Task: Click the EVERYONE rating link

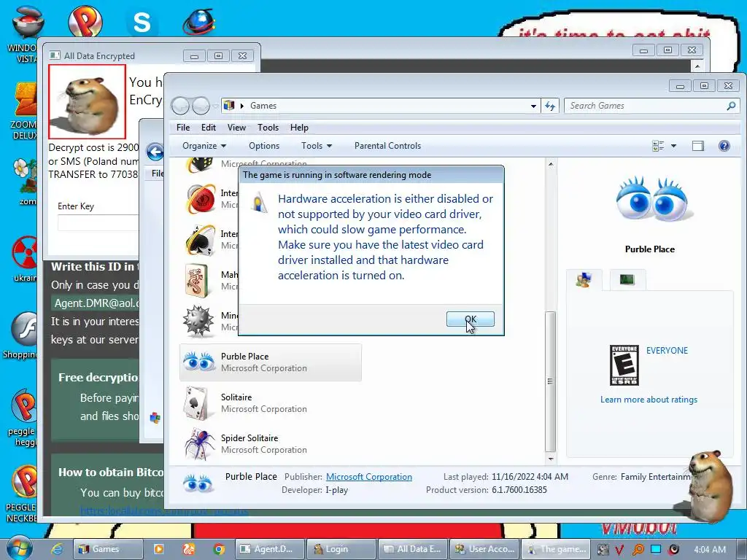Action: pyautogui.click(x=667, y=351)
